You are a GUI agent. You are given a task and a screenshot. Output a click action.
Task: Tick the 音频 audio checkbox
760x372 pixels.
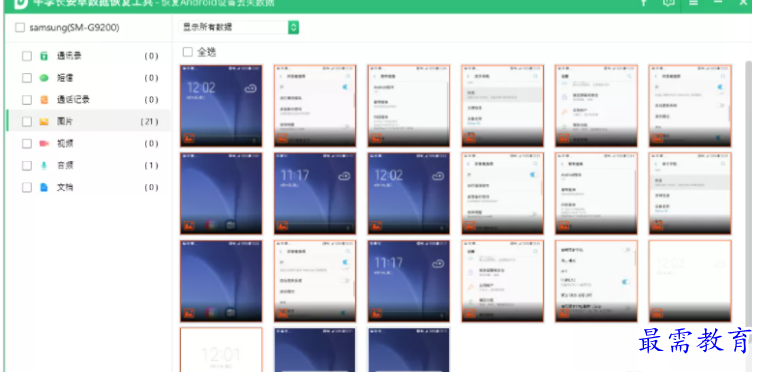[27, 165]
